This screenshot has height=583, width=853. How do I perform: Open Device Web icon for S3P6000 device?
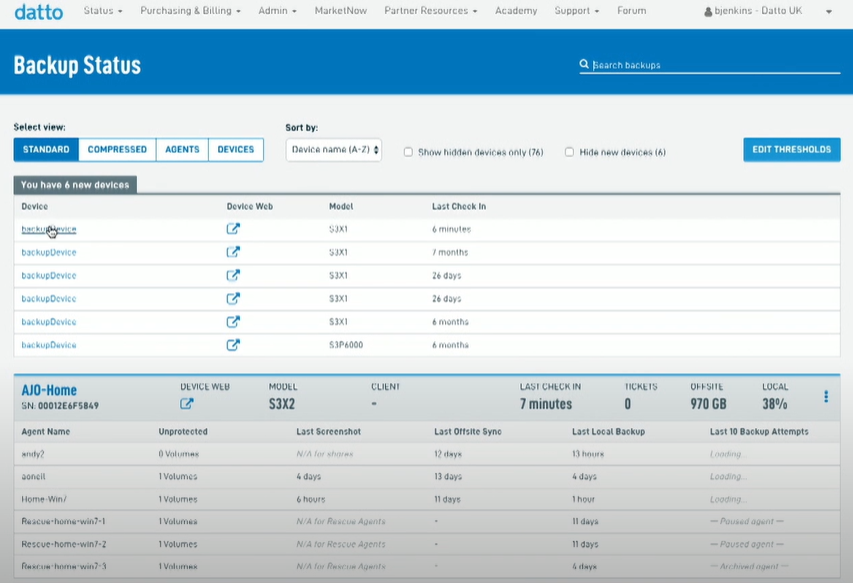(233, 345)
